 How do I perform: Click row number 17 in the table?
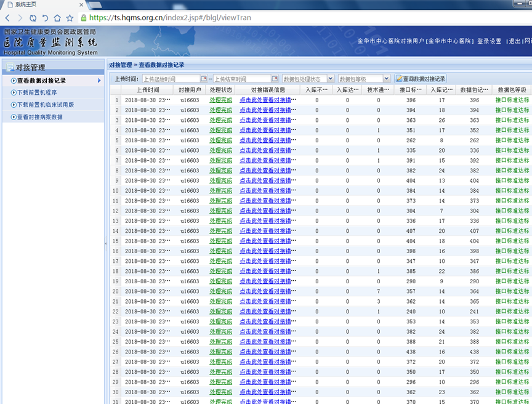pyautogui.click(x=116, y=261)
